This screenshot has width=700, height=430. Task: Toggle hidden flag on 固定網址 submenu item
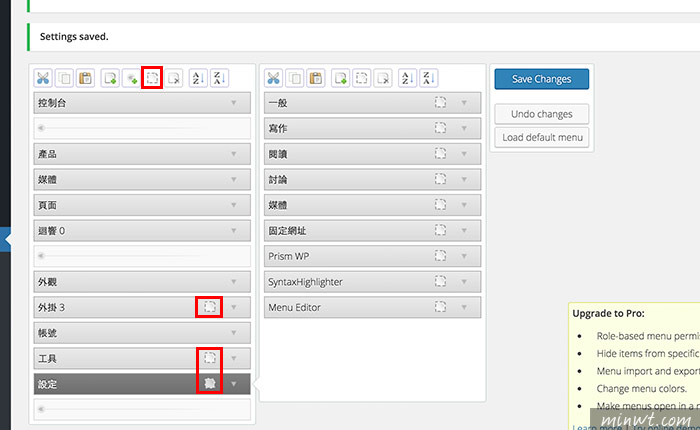point(440,230)
